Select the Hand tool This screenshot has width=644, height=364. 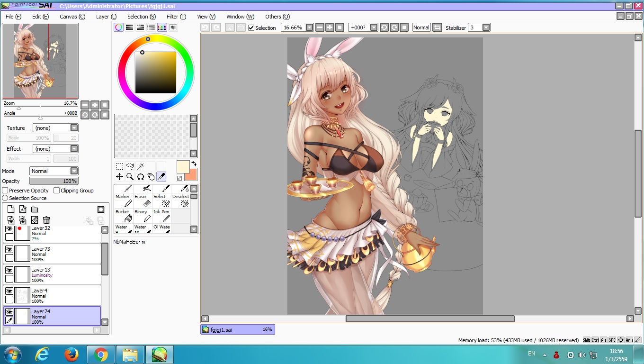151,177
